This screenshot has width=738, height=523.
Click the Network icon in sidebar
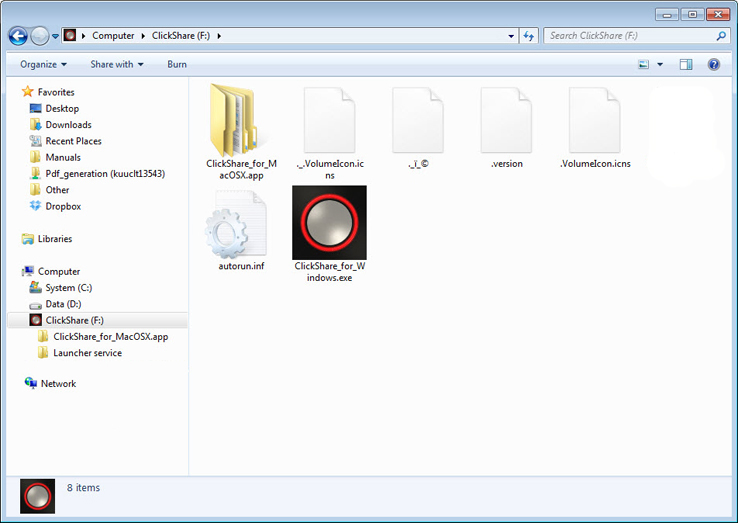pyautogui.click(x=31, y=383)
